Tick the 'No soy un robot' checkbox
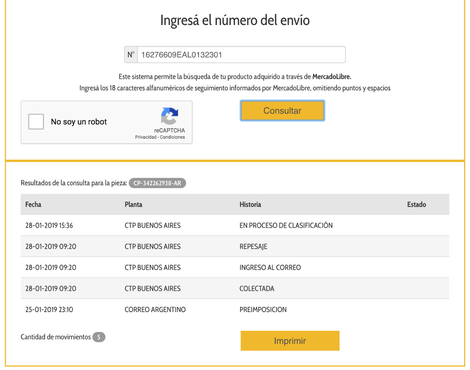This screenshot has width=470, height=370. 36,122
